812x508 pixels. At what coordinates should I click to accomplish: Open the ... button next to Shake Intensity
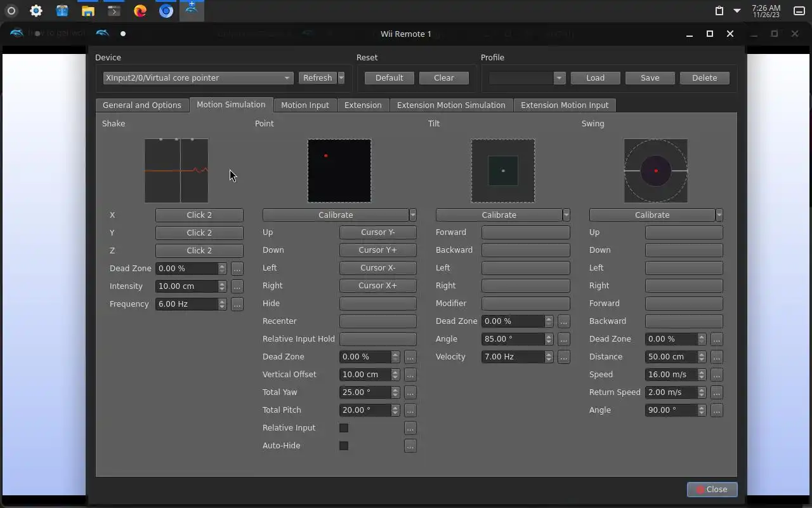click(x=237, y=286)
